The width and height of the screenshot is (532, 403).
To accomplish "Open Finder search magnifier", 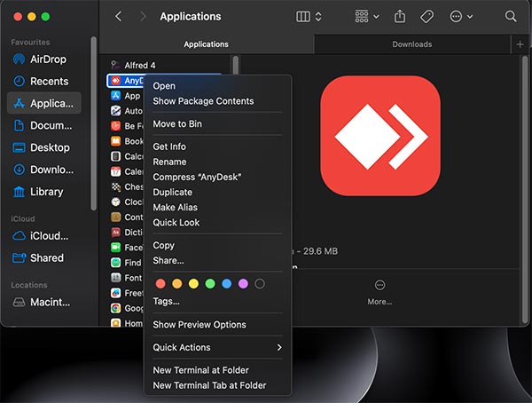I will pos(511,16).
